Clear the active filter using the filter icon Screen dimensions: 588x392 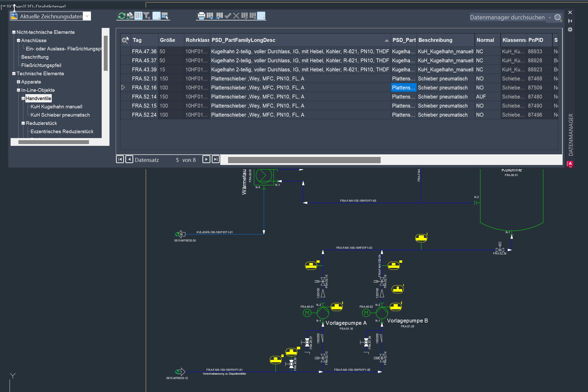click(147, 16)
